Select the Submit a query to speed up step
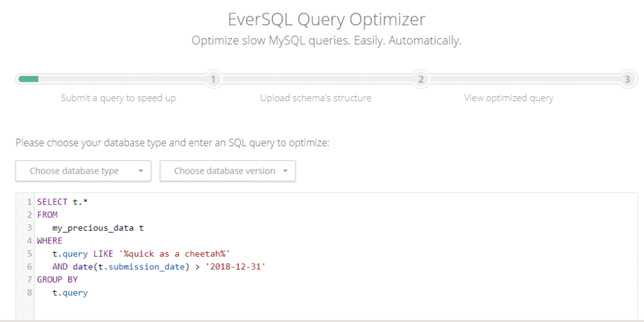The image size is (644, 322). click(118, 99)
